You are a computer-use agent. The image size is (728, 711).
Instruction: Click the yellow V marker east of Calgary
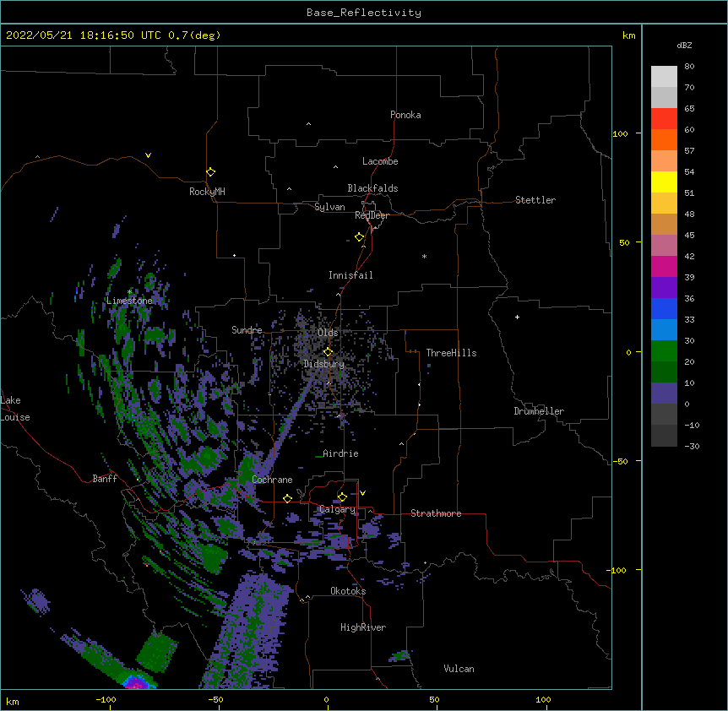coord(362,493)
